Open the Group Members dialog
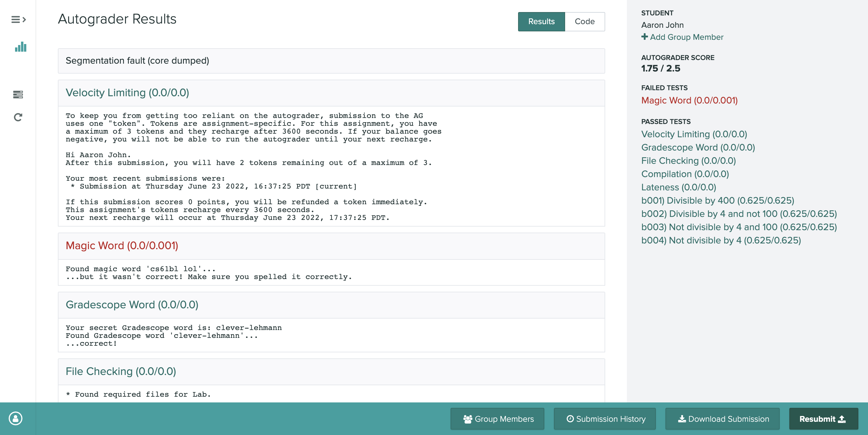The width and height of the screenshot is (868, 435). [497, 419]
